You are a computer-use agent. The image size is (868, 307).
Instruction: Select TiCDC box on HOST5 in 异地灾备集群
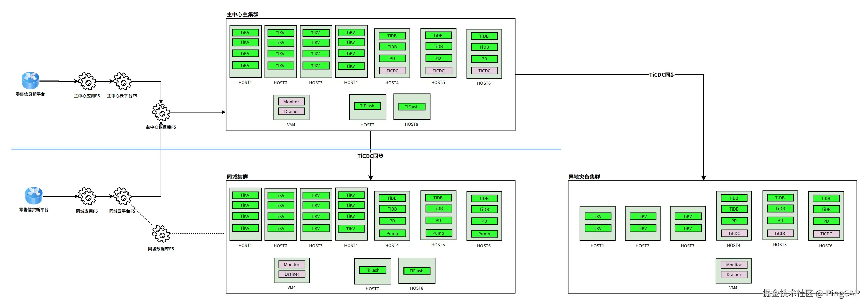781,233
